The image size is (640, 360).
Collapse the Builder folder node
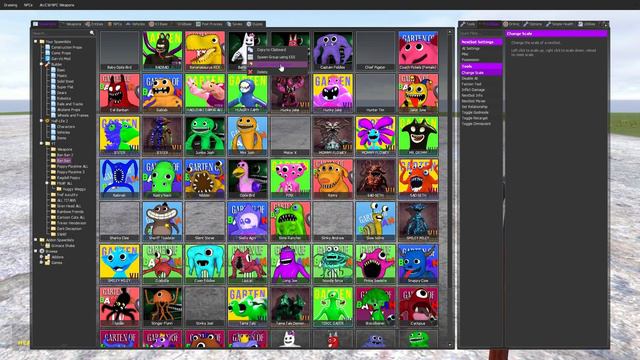click(41, 64)
